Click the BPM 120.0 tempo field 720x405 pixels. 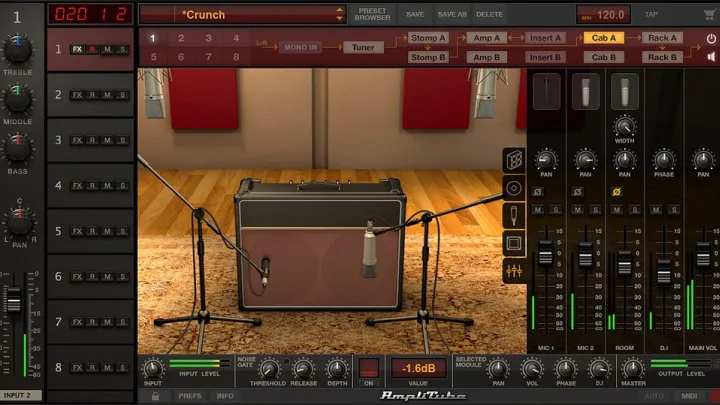(x=603, y=15)
